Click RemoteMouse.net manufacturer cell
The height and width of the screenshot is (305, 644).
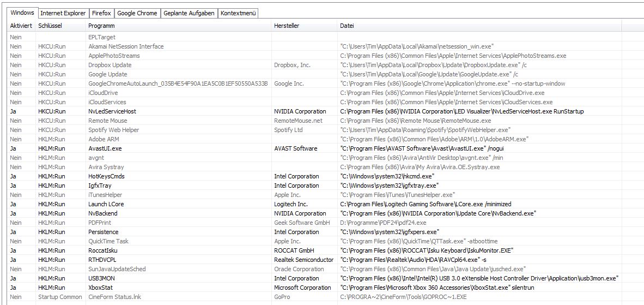(x=298, y=121)
